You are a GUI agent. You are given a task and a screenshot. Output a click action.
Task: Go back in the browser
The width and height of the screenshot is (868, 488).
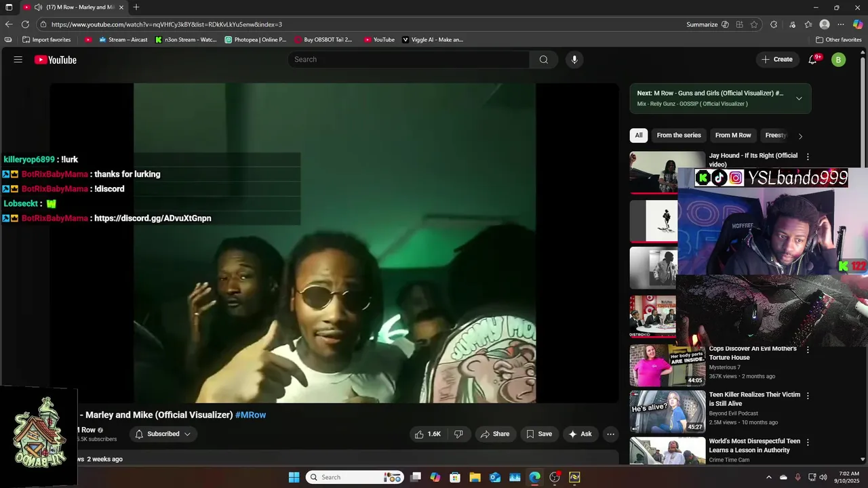pos(9,24)
